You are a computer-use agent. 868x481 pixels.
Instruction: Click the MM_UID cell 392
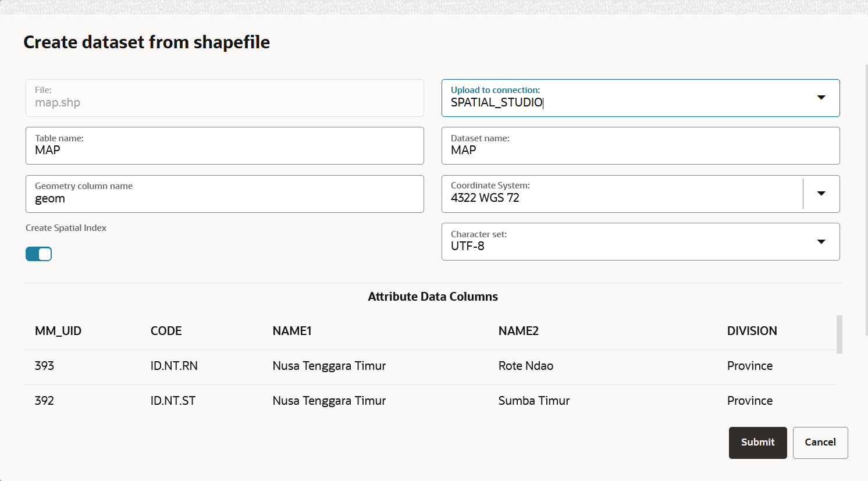coord(44,401)
